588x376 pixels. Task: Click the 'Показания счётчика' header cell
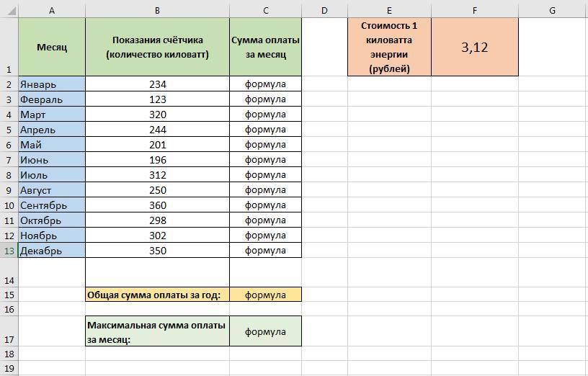pyautogui.click(x=158, y=47)
